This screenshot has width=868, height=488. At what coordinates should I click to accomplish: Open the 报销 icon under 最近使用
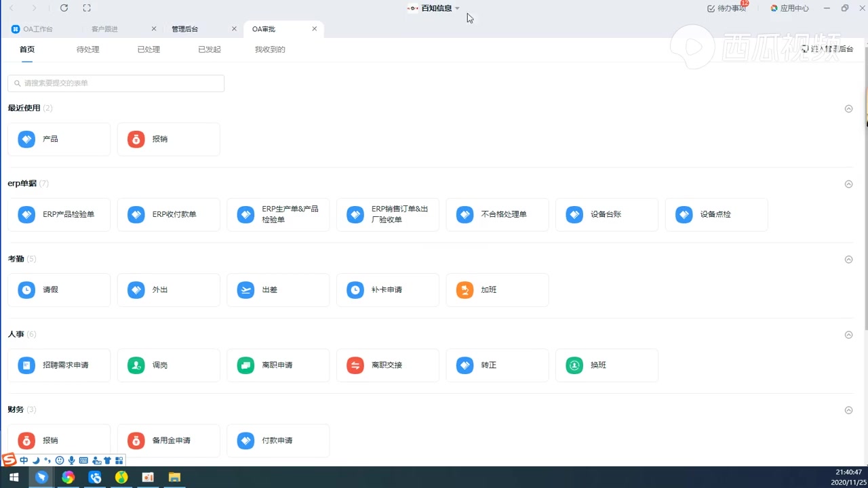coord(136,139)
